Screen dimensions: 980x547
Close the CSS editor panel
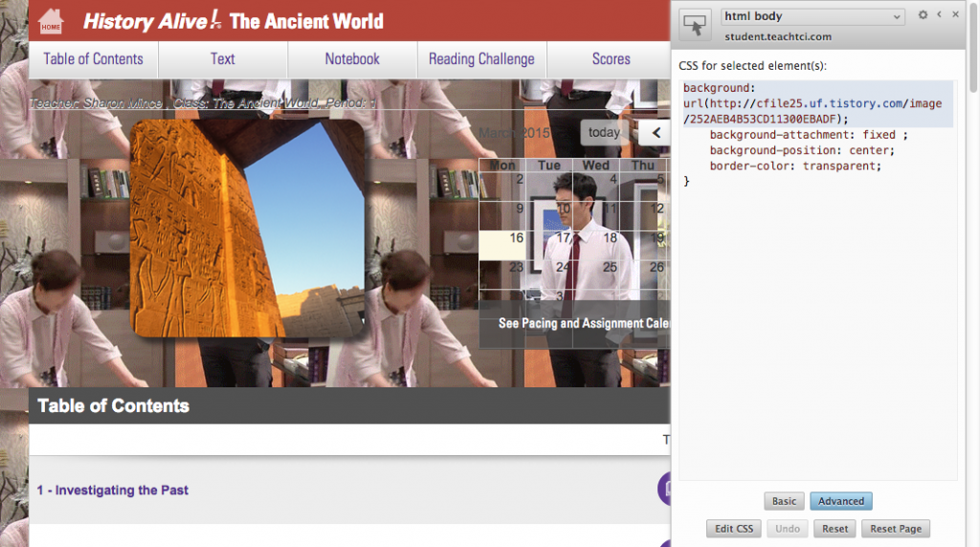956,14
